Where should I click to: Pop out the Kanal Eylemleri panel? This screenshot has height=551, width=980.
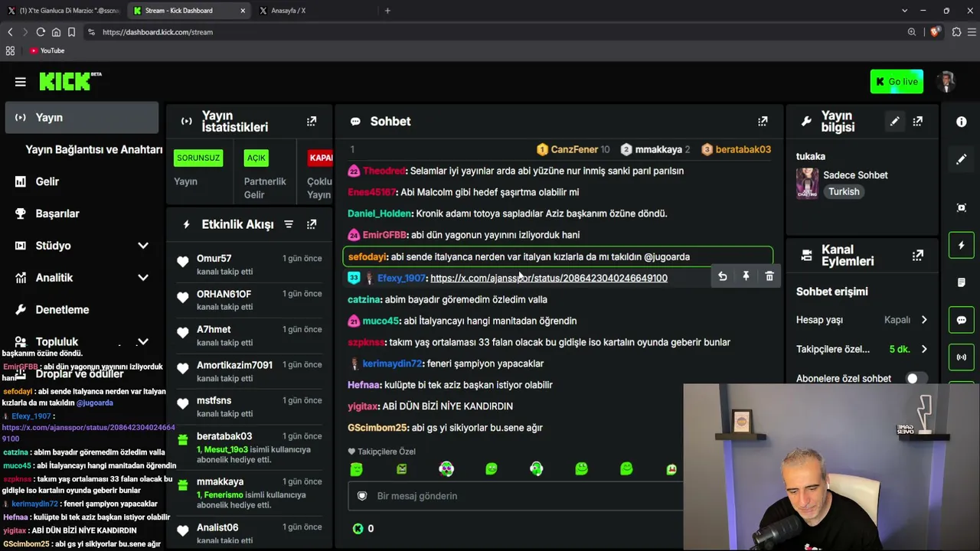click(918, 256)
